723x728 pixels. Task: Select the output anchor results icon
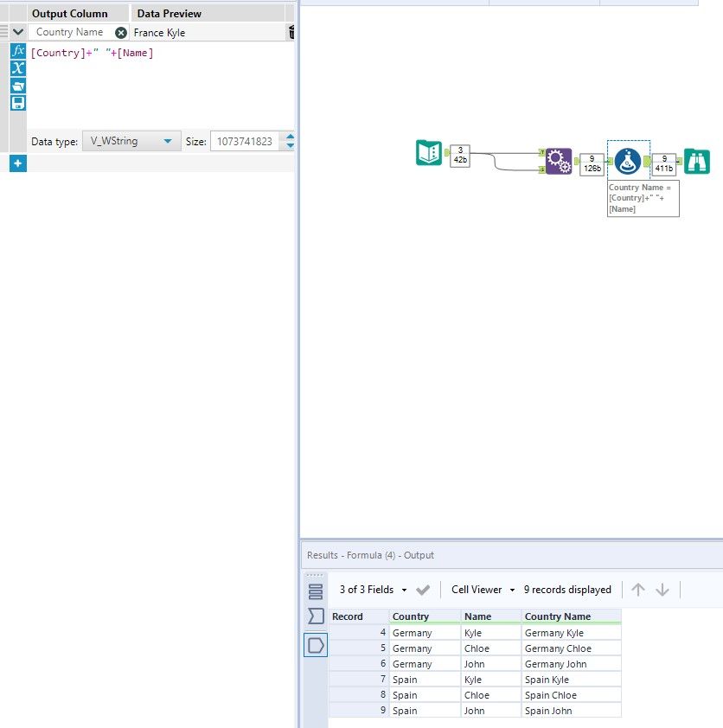[x=316, y=645]
